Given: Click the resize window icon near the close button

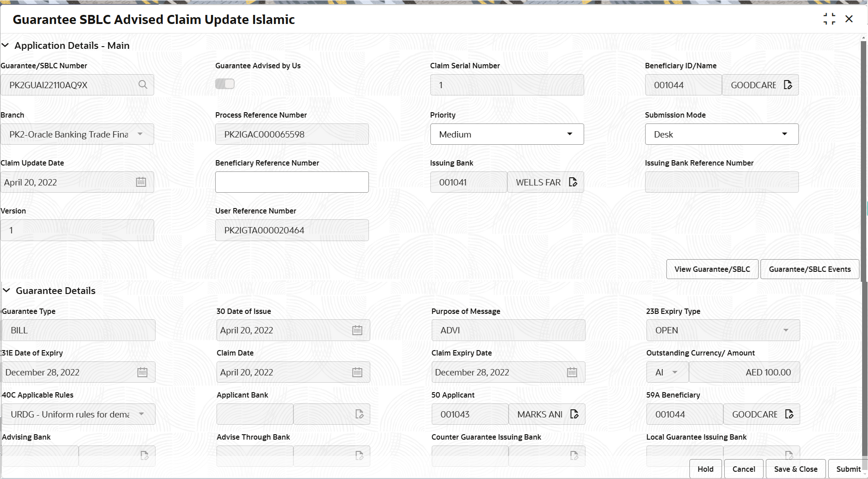Looking at the screenshot, I should coord(830,19).
